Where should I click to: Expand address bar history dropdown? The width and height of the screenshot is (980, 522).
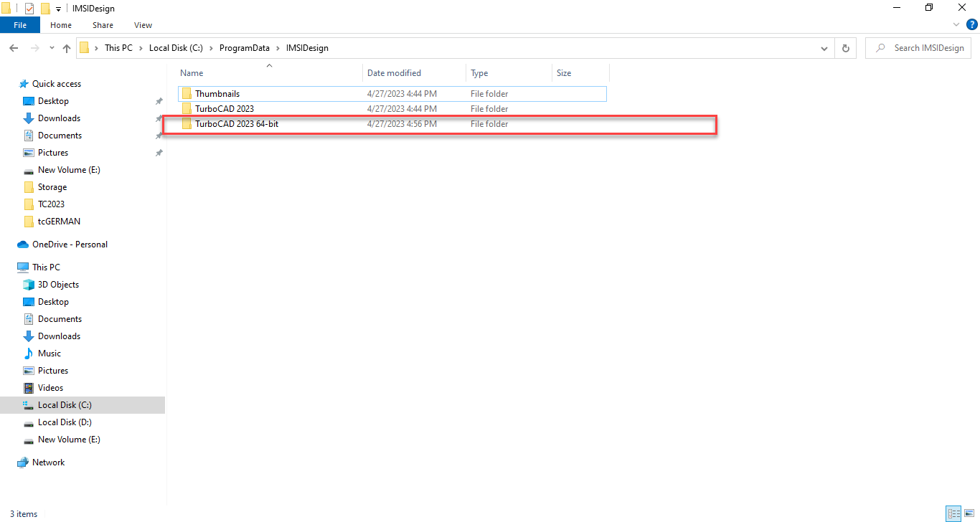point(824,48)
